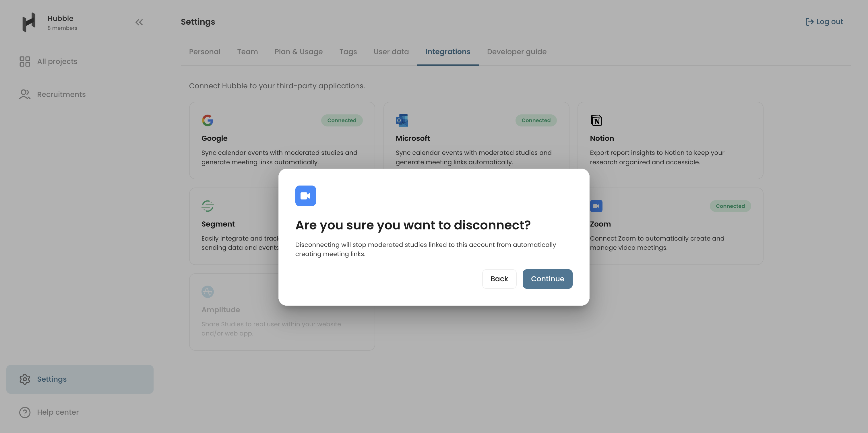Screen dimensions: 868x433
Task: Switch to the Personal tab
Action: point(205,52)
